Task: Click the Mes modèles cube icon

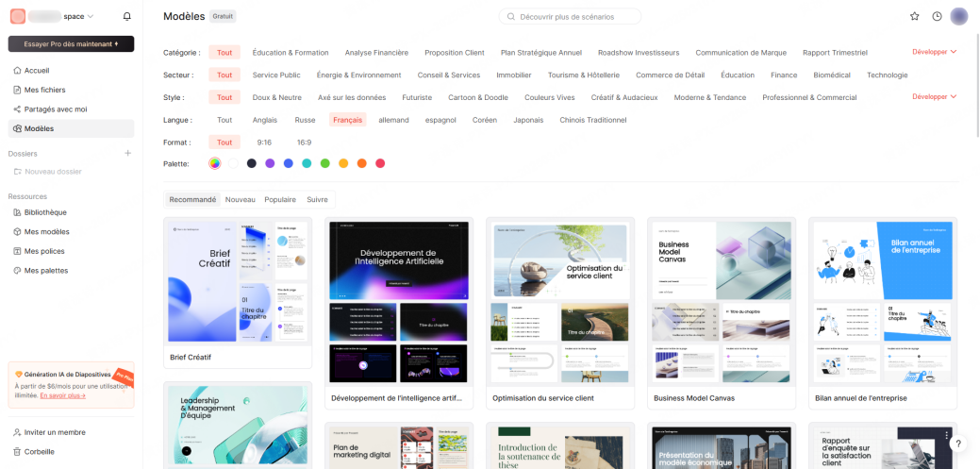Action: 18,232
